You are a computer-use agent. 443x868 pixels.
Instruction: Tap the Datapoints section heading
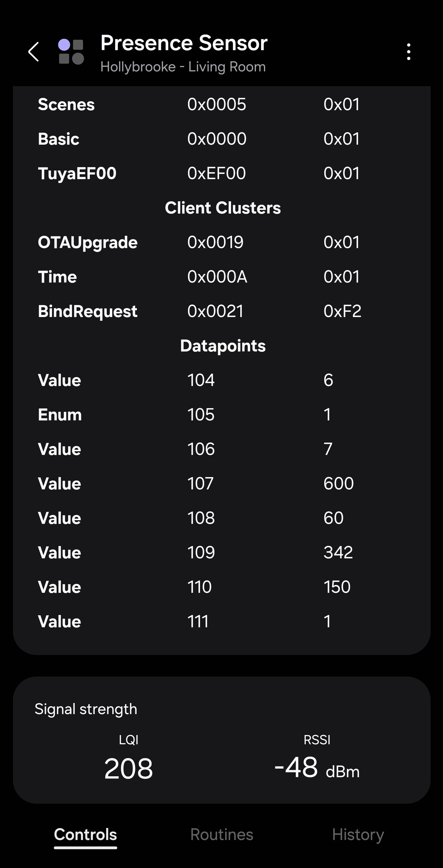point(223,346)
